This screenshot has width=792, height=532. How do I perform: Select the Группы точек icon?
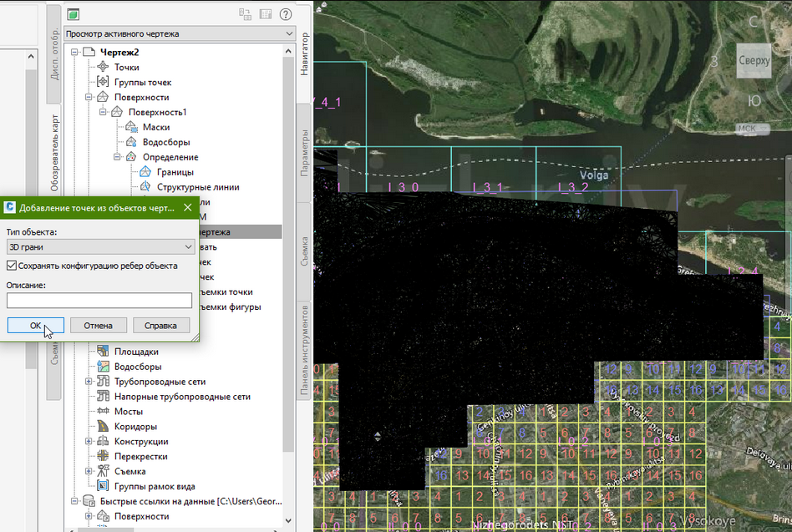point(103,82)
